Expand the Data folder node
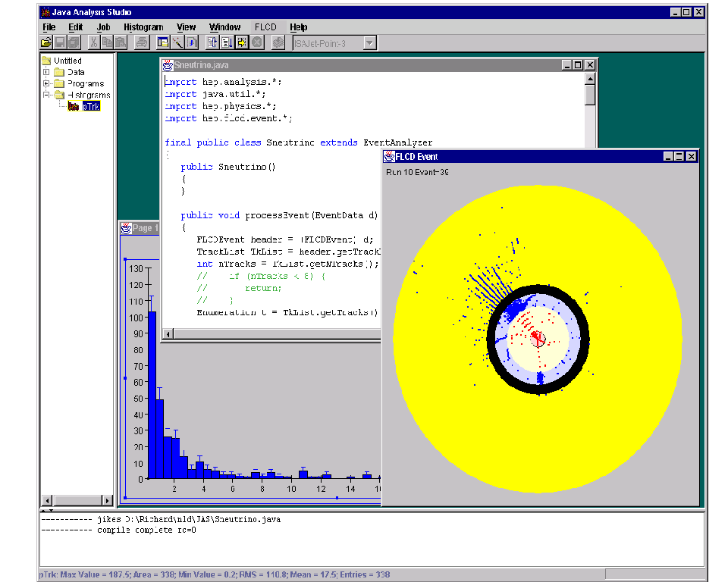This screenshot has height=582, width=728. click(x=47, y=72)
